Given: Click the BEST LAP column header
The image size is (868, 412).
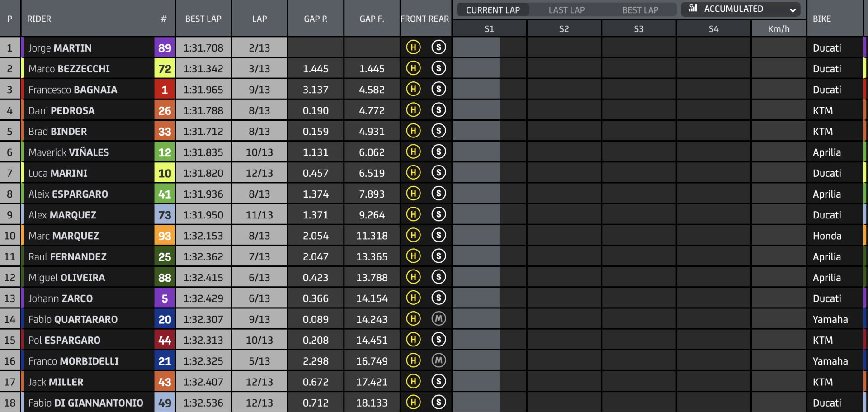Looking at the screenshot, I should click(x=203, y=19).
